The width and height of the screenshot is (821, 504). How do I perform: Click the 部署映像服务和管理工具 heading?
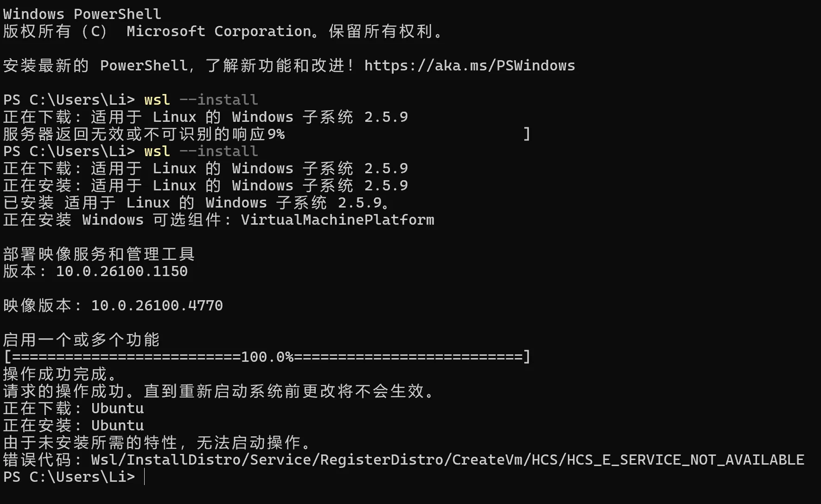(99, 254)
